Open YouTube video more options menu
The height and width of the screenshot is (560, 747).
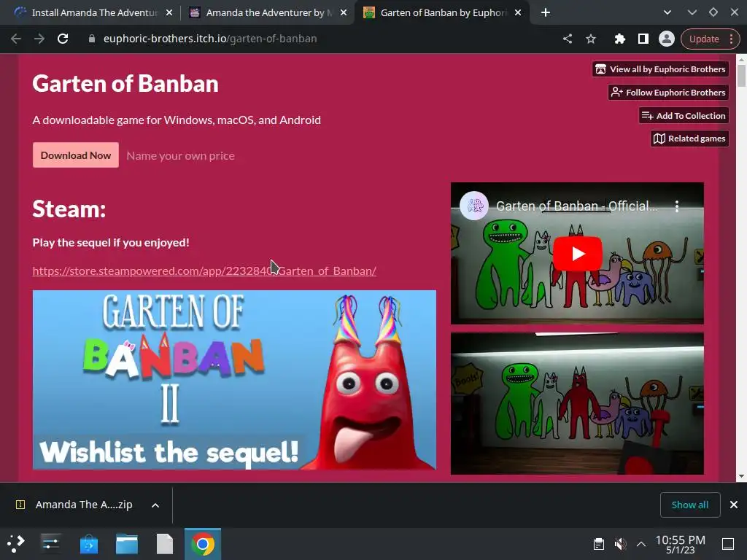(x=677, y=206)
